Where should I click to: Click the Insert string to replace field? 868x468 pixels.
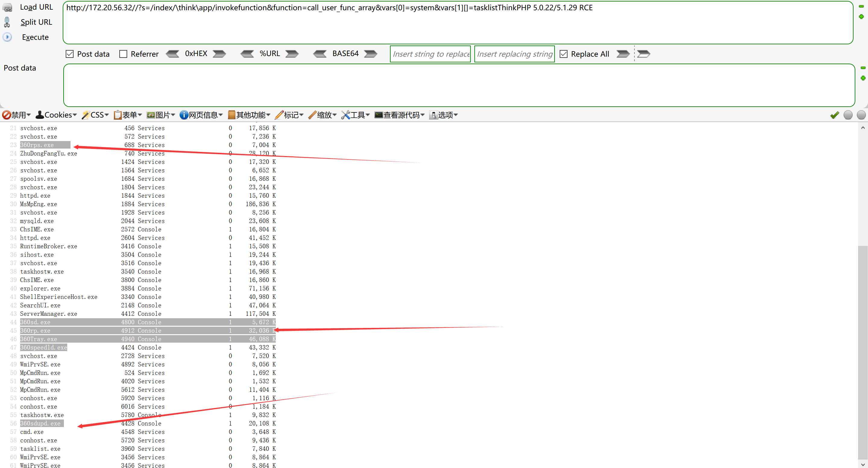(x=430, y=54)
